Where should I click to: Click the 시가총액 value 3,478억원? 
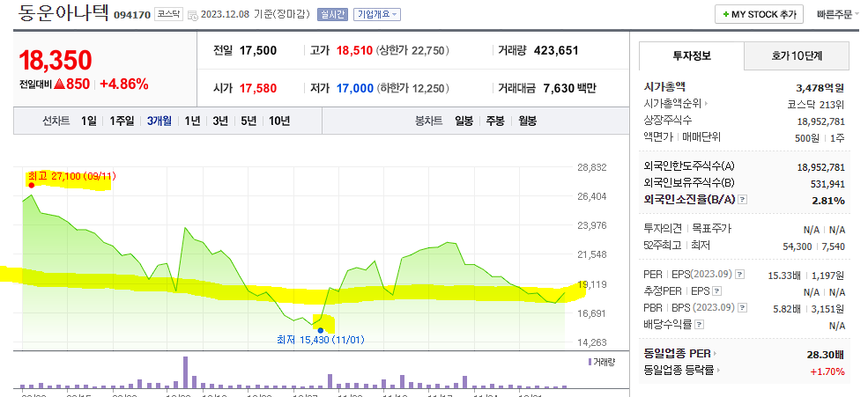820,87
